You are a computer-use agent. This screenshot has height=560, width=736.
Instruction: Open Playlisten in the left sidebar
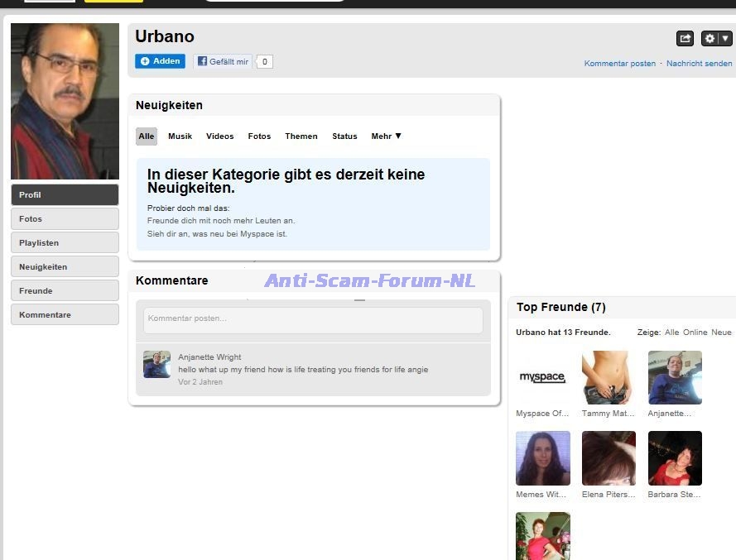click(65, 243)
